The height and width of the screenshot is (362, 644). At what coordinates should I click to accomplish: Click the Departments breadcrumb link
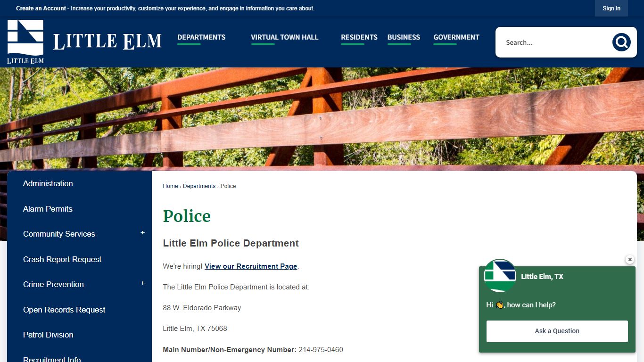pyautogui.click(x=199, y=186)
